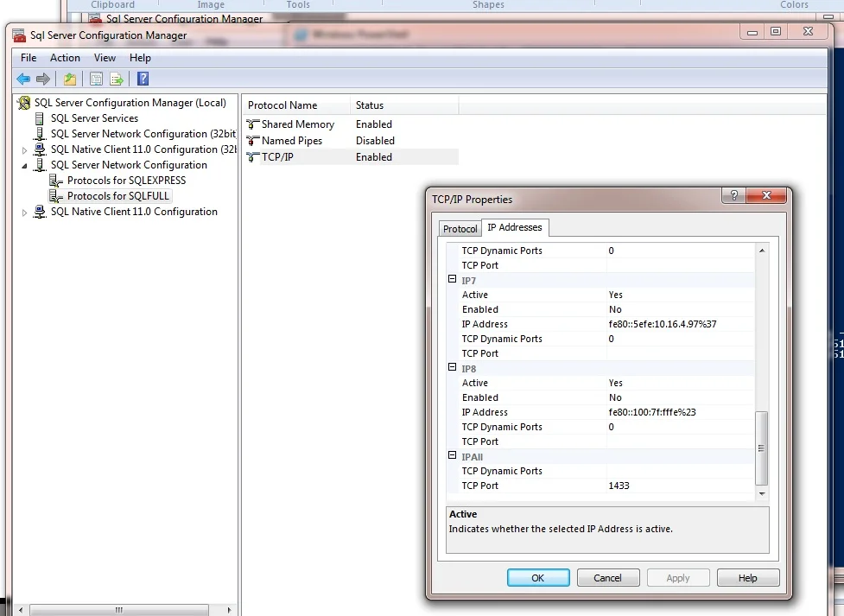Click the Status column header
844x616 pixels.
[x=405, y=105]
